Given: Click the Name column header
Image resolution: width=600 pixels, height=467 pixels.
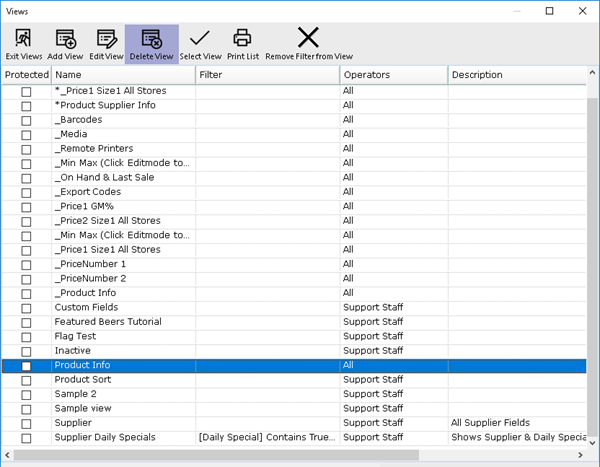Looking at the screenshot, I should click(x=123, y=75).
